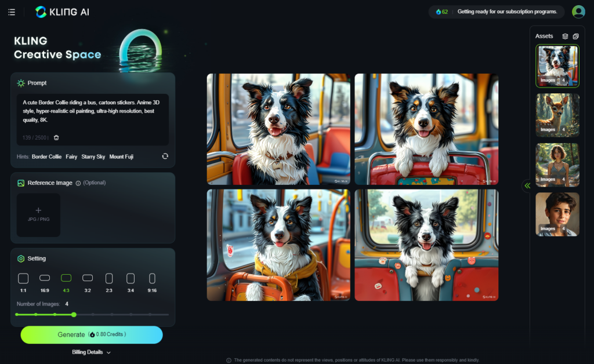
Task: Open the dog beside blue seat image
Action: [x=278, y=129]
